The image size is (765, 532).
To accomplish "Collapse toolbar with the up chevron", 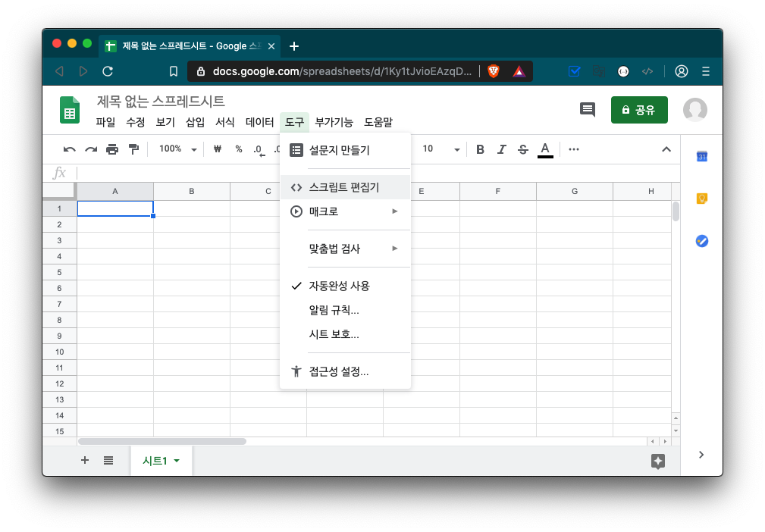I will pyautogui.click(x=666, y=149).
